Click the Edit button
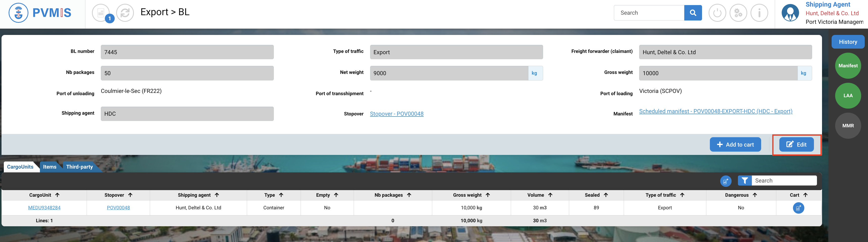The height and width of the screenshot is (242, 868). point(796,145)
